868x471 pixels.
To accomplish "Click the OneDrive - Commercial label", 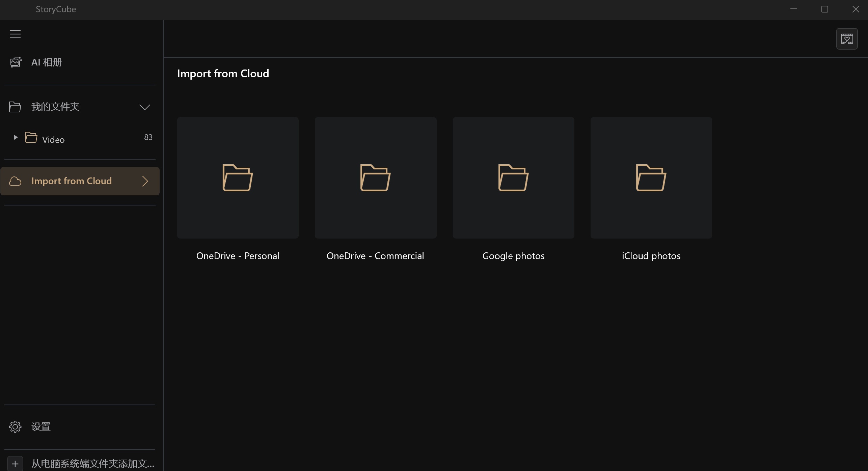I will 375,256.
